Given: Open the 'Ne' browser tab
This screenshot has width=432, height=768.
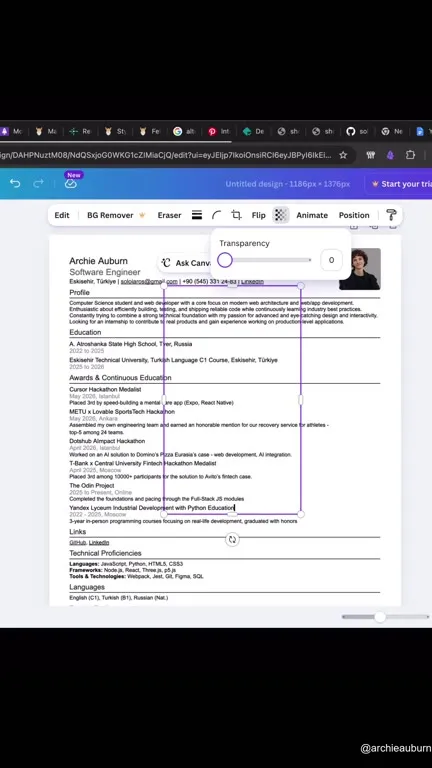Looking at the screenshot, I should [x=391, y=131].
